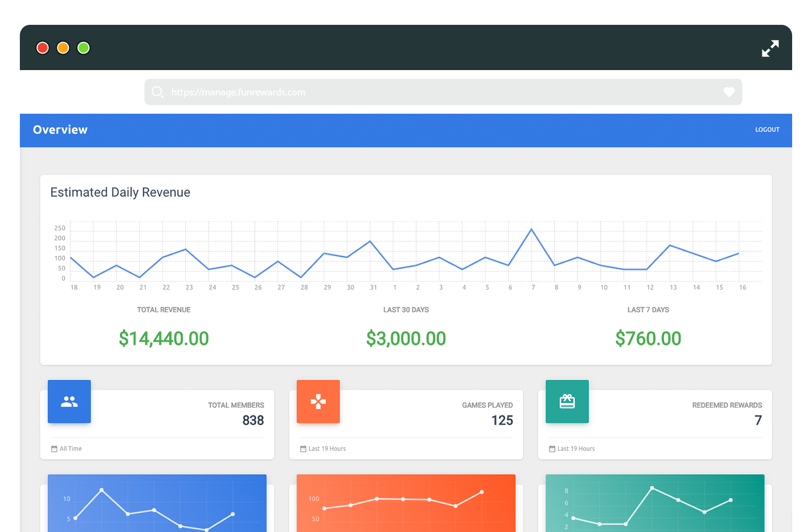Click the heart favorite icon in address bar

729,92
